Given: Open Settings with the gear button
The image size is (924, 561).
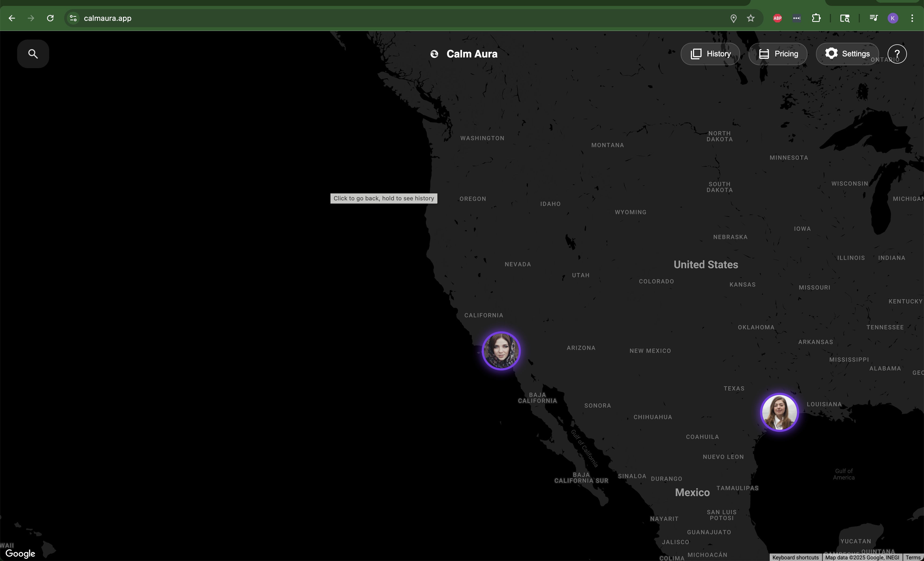Looking at the screenshot, I should [847, 54].
